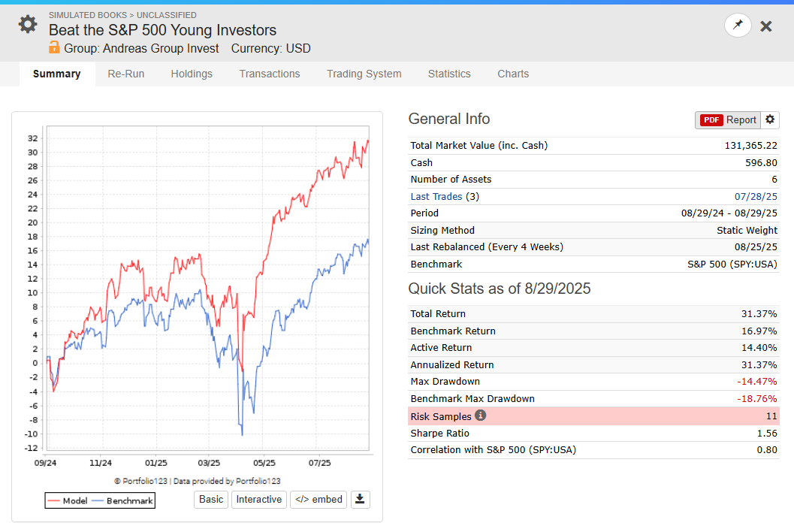Click the Last Rebalanced date 08/25/25
Screen dimensions: 794x532
756,247
